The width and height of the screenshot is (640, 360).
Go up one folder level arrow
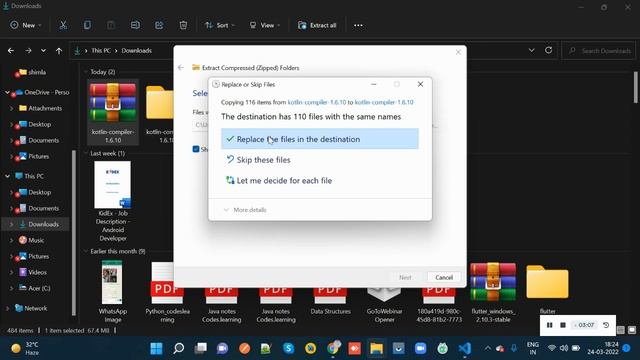click(59, 51)
